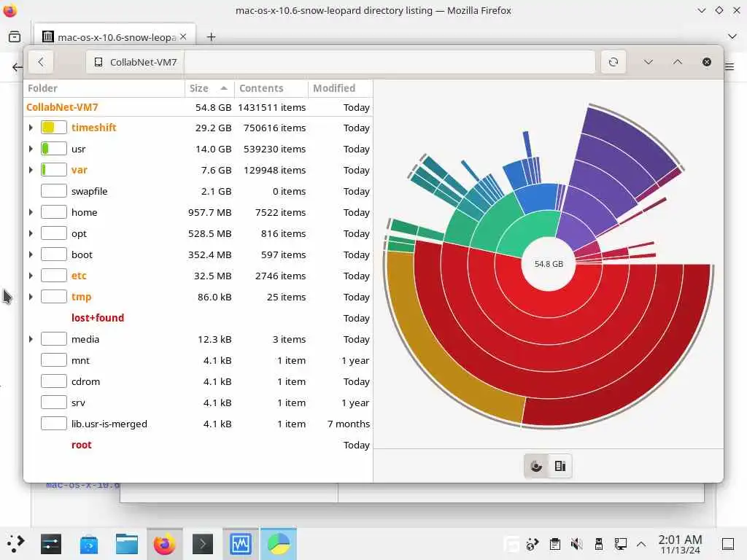Open the network tray icon
The image size is (747, 560).
point(620,544)
